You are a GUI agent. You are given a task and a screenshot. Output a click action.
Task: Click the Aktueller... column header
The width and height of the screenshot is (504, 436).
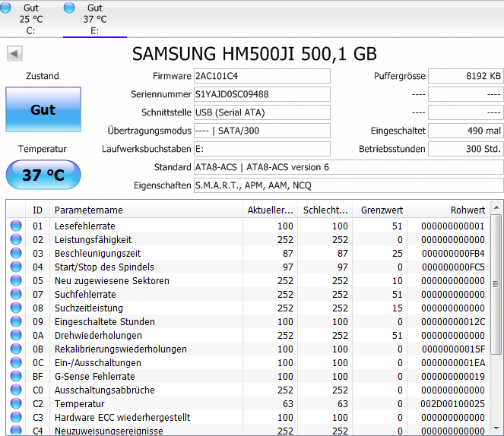(271, 210)
